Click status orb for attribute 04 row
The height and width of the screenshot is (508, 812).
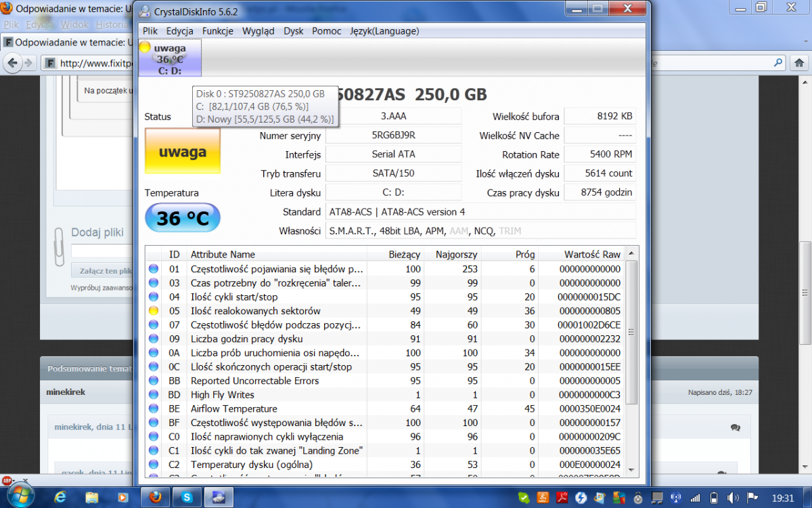(x=154, y=297)
